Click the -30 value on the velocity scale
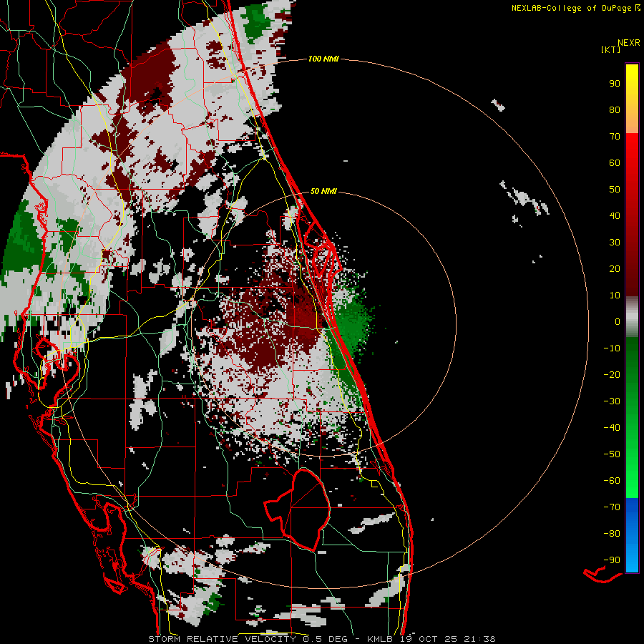Screen dimensions: 644x644 612,401
